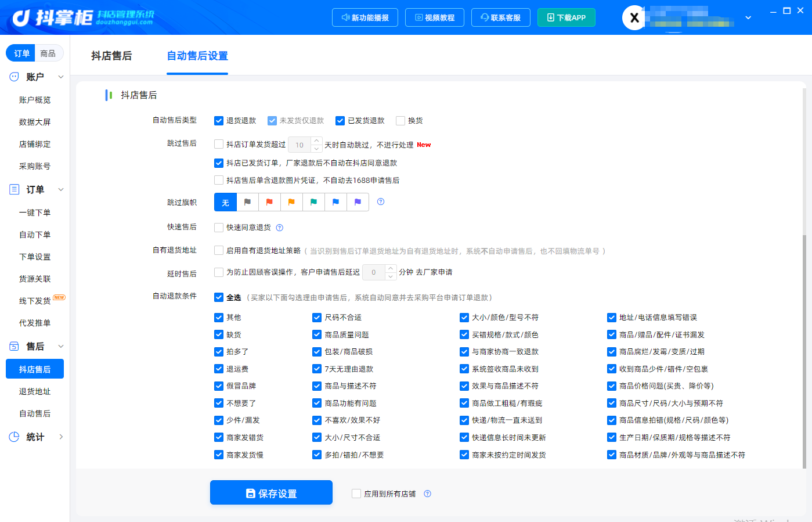Uncheck the 已发货退款 checkbox

(340, 121)
